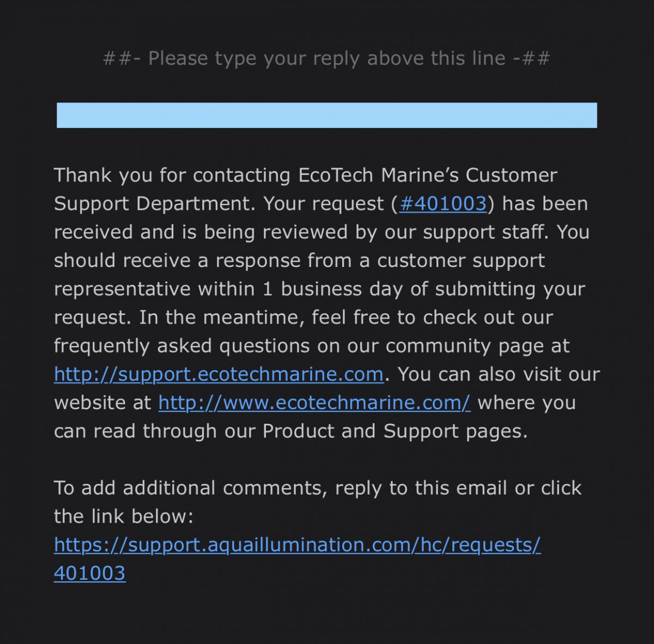Click the 'Please type your reply above this line' text
This screenshot has height=644, width=654.
(327, 58)
